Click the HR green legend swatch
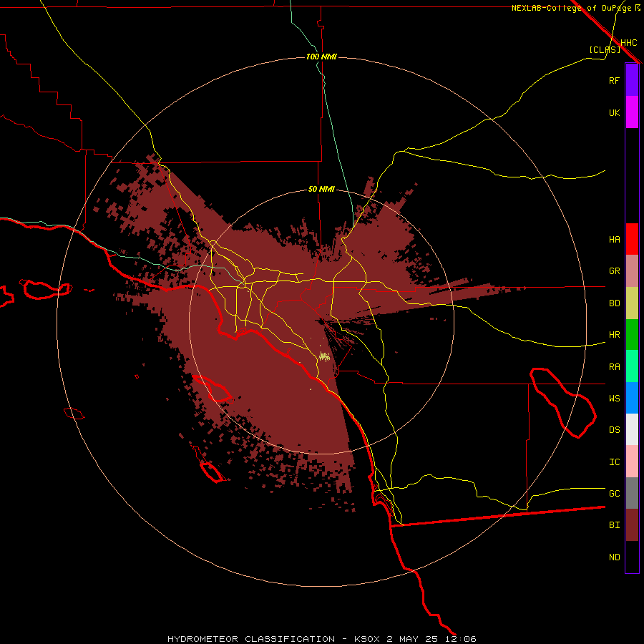The height and width of the screenshot is (644, 644). pyautogui.click(x=632, y=334)
